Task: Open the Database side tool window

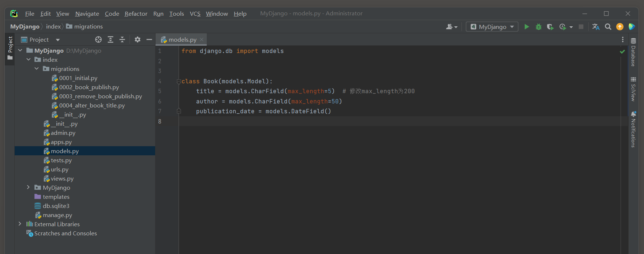Action: [633, 52]
